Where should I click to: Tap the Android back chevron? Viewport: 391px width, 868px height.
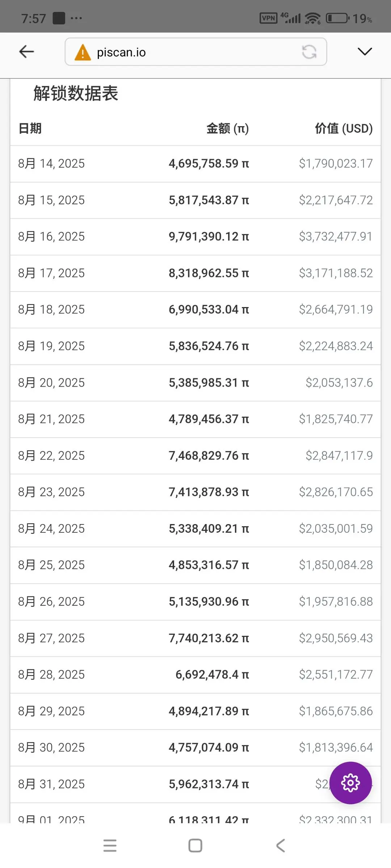point(281,846)
